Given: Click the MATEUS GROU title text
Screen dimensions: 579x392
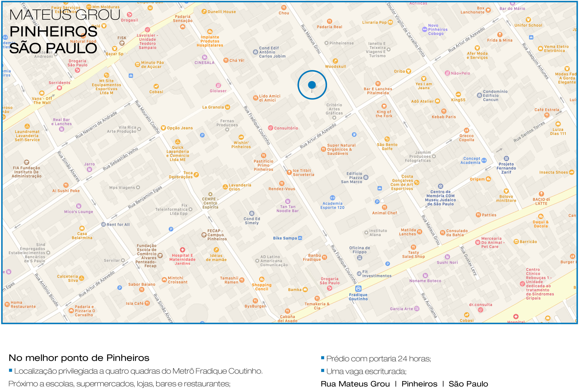Looking at the screenshot, I should (65, 15).
